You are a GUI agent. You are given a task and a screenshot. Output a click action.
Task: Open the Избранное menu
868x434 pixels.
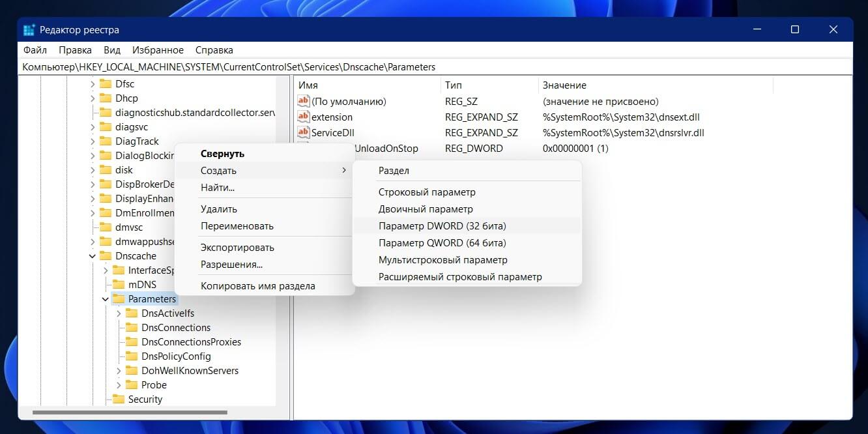click(158, 50)
